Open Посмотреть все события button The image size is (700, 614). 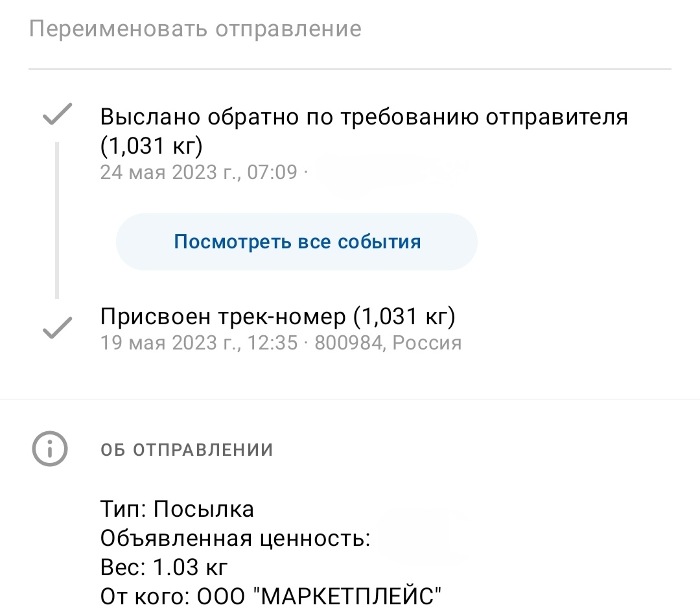(297, 242)
